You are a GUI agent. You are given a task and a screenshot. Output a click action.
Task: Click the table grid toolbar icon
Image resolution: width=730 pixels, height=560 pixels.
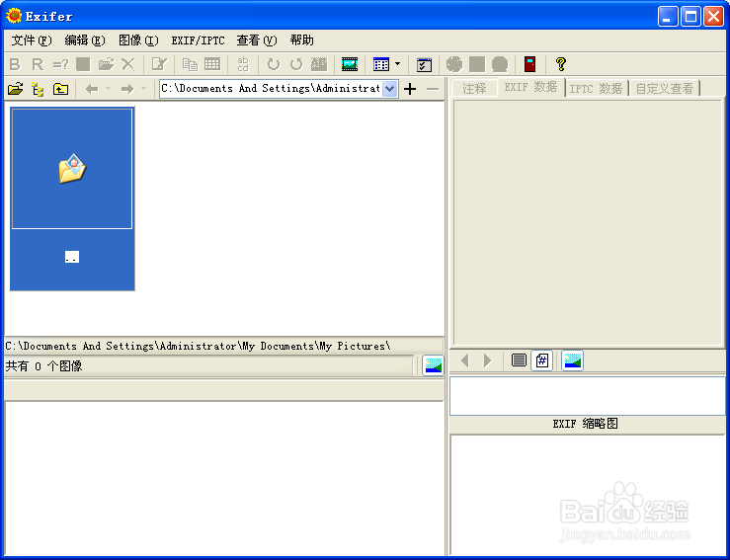tap(212, 64)
